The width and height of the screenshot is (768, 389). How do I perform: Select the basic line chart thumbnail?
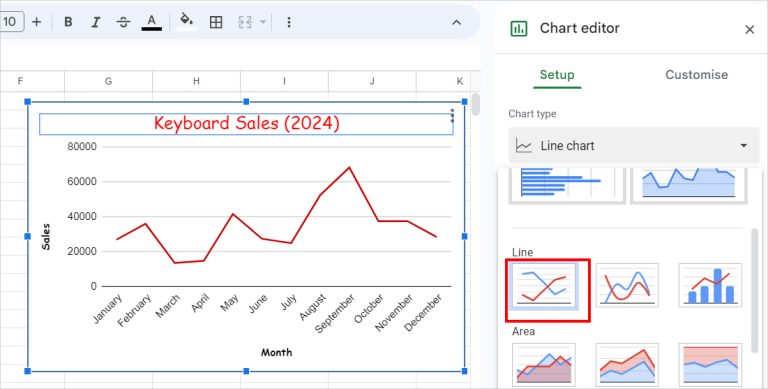pos(544,285)
